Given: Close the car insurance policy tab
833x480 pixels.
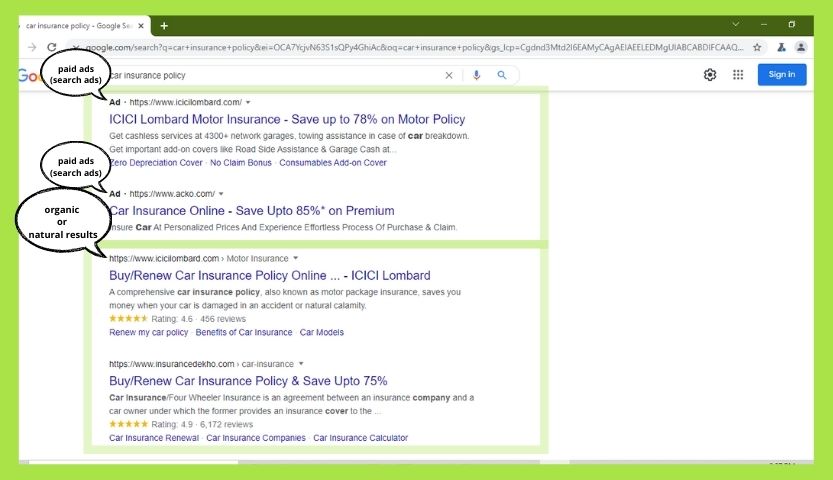Looking at the screenshot, I should click(x=141, y=25).
